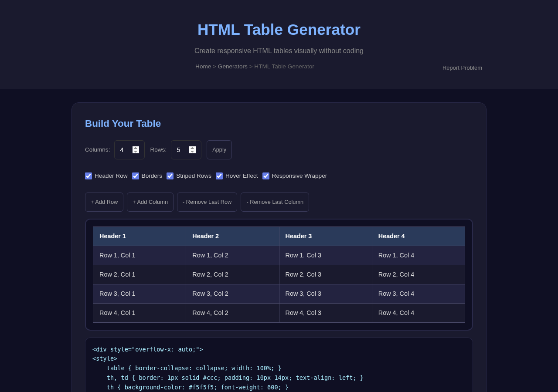Screen dimensions: 558x392
Task: Click the Report Problem link
Action: [x=462, y=68]
